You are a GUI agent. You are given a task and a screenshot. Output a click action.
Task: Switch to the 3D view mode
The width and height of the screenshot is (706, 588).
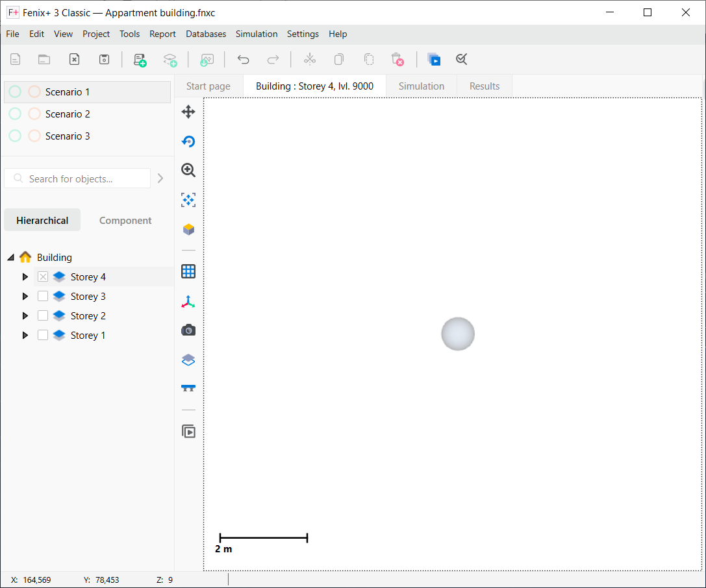point(188,229)
